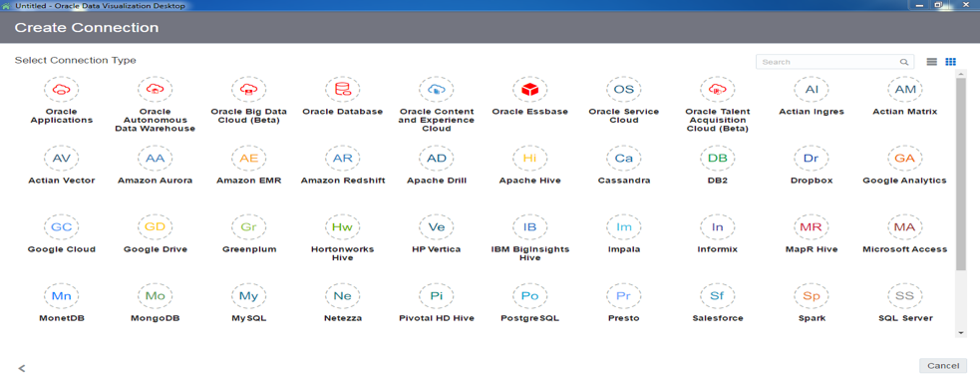Click the MongoDB label text
The height and width of the screenshot is (382, 980).
[155, 317]
